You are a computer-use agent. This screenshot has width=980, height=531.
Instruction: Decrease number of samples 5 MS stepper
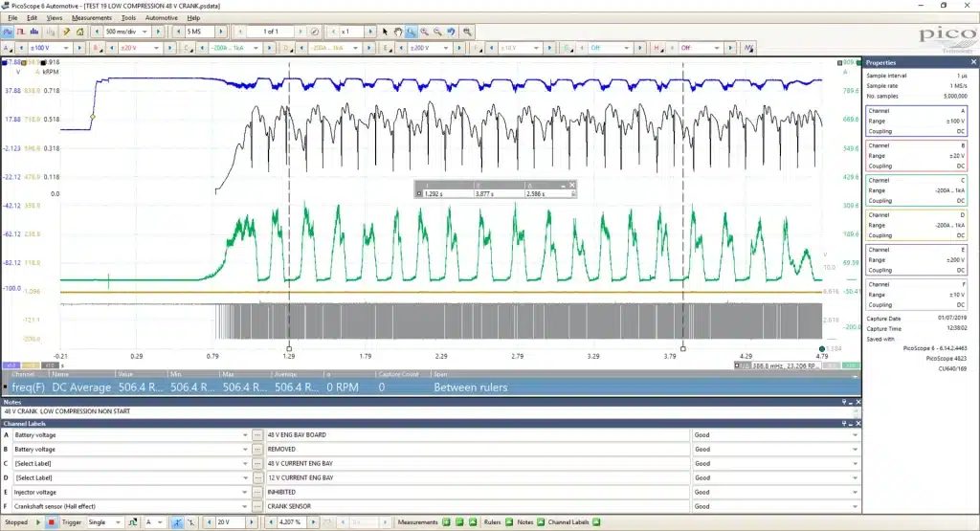[x=179, y=32]
